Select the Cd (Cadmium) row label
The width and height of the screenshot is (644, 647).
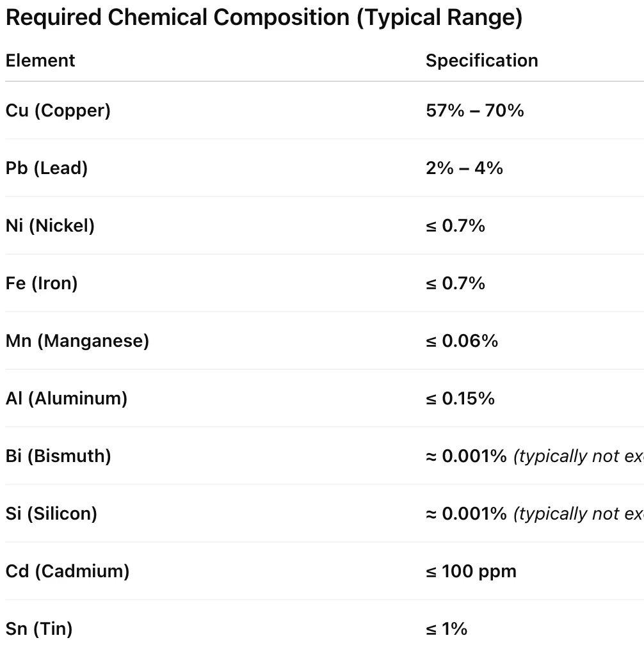pos(67,571)
